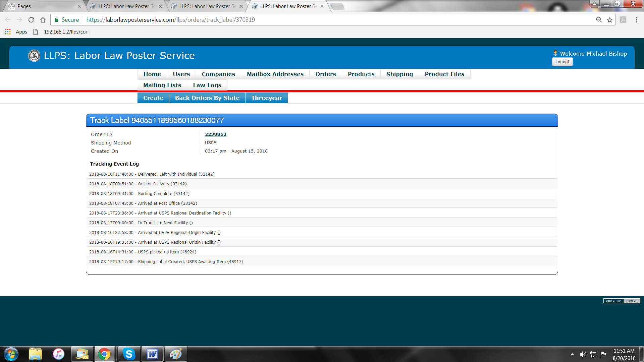
Task: Open Chrome three-dot menu
Action: coord(636,20)
